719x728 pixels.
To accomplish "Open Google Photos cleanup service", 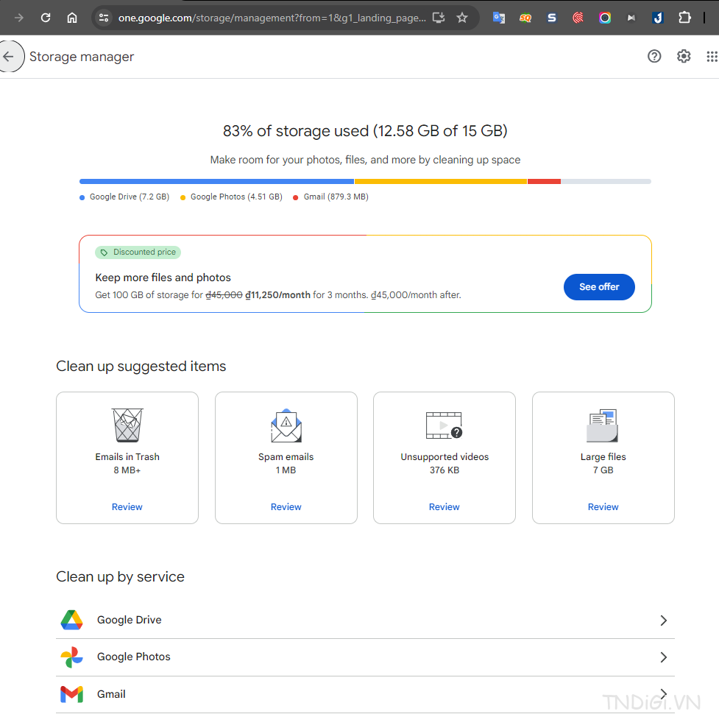I will [x=365, y=657].
